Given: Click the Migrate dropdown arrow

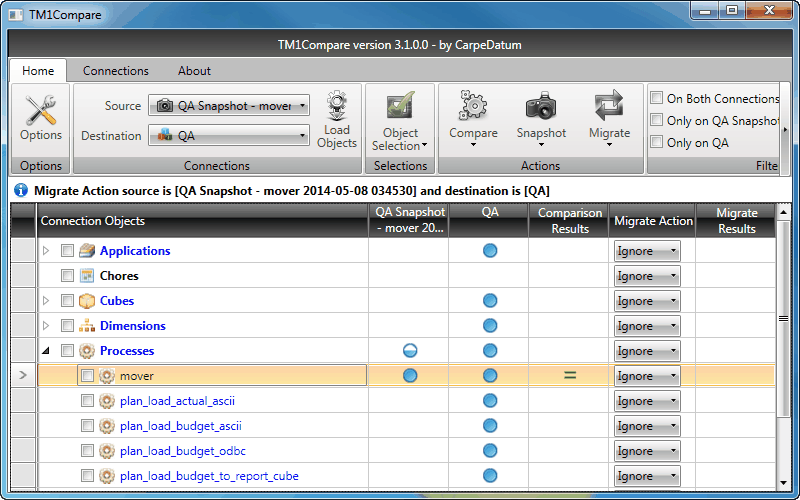Looking at the screenshot, I should (x=609, y=145).
